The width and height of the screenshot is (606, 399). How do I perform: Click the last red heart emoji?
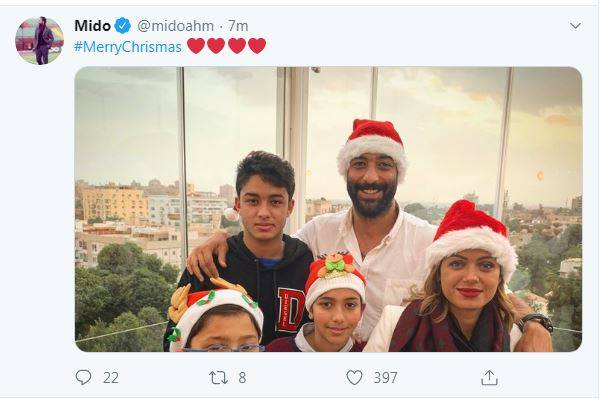257,46
